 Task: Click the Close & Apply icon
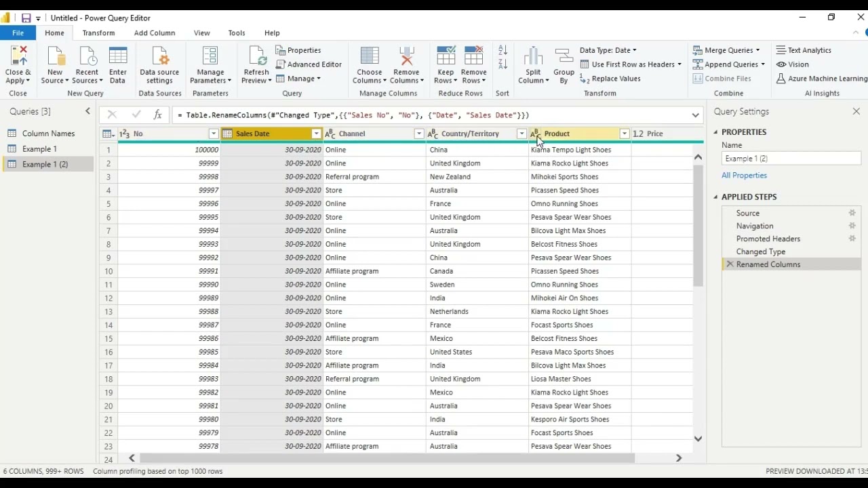click(18, 57)
